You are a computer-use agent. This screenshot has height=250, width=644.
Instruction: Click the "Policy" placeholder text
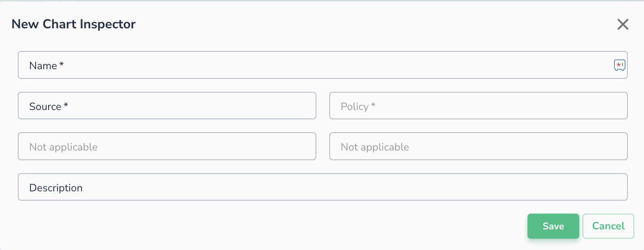[x=354, y=107]
